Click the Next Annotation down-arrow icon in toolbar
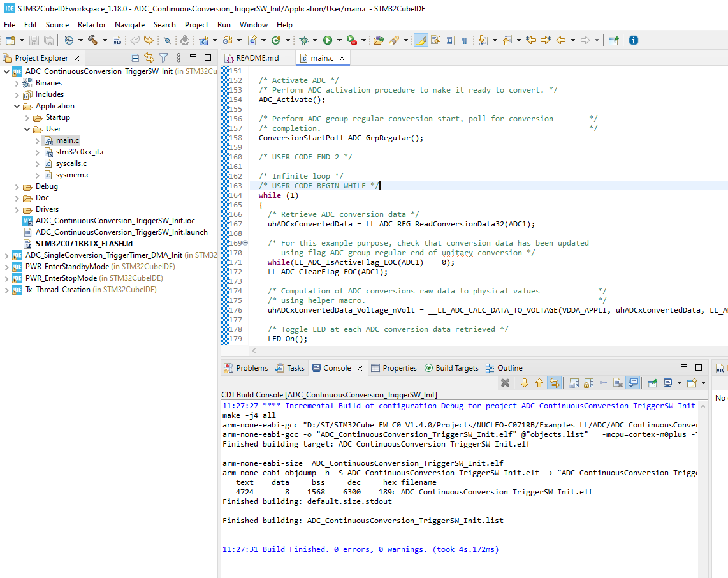This screenshot has width=728, height=578. [483, 40]
